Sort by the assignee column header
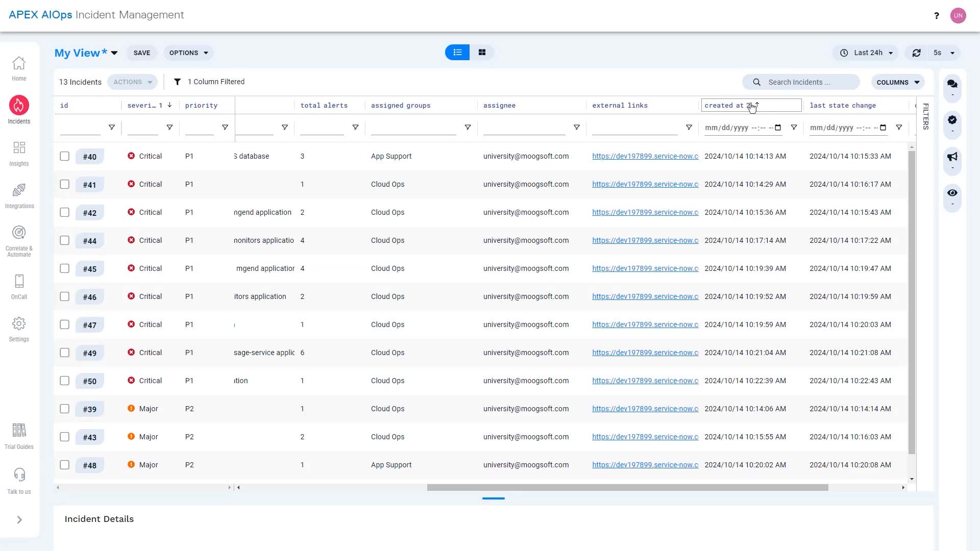Viewport: 980px width, 551px height. point(499,106)
